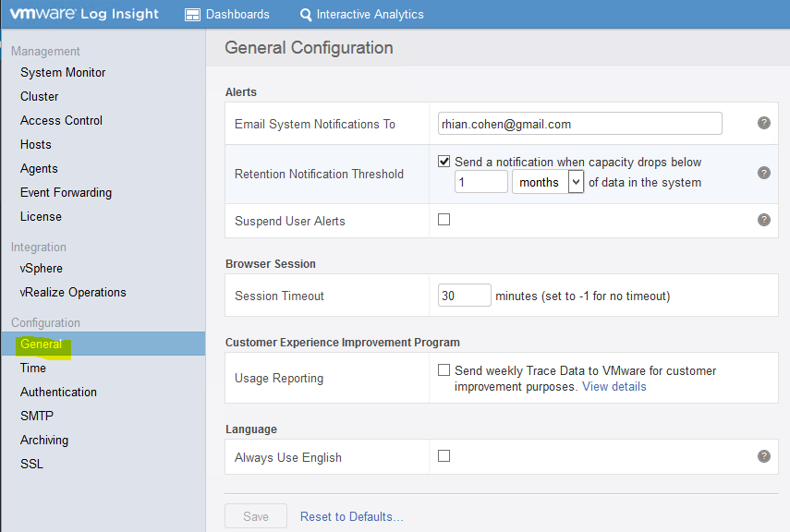
Task: Open the License page
Action: 41,217
